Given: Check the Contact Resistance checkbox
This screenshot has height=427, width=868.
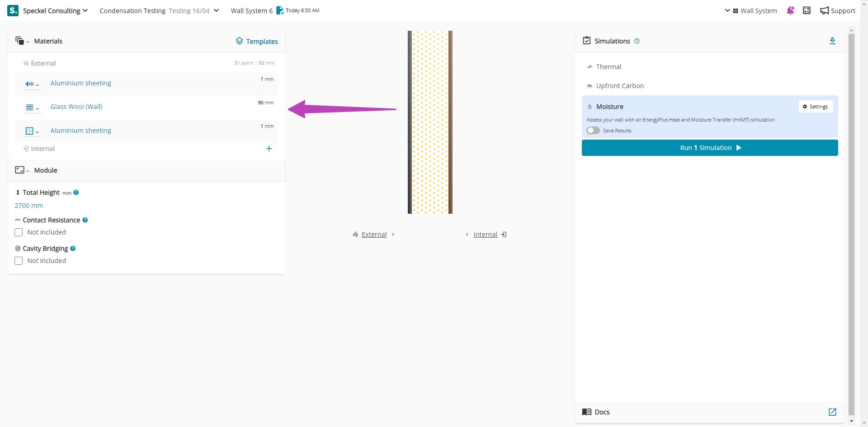Looking at the screenshot, I should 19,232.
